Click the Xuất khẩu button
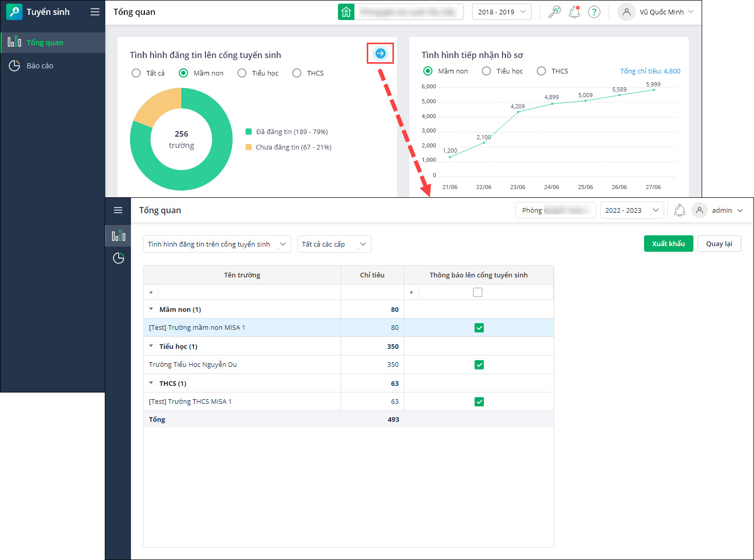The image size is (754, 560). click(x=668, y=244)
